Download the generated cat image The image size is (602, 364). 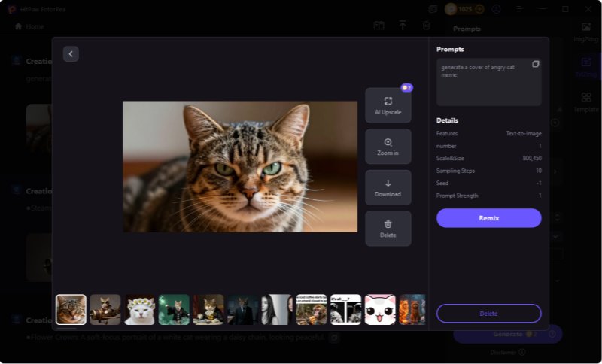[x=388, y=187]
